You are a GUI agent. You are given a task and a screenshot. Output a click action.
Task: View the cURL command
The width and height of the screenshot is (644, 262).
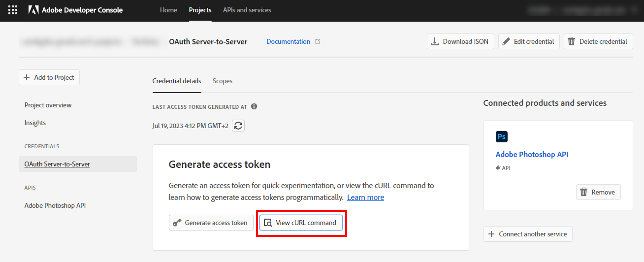coord(301,223)
